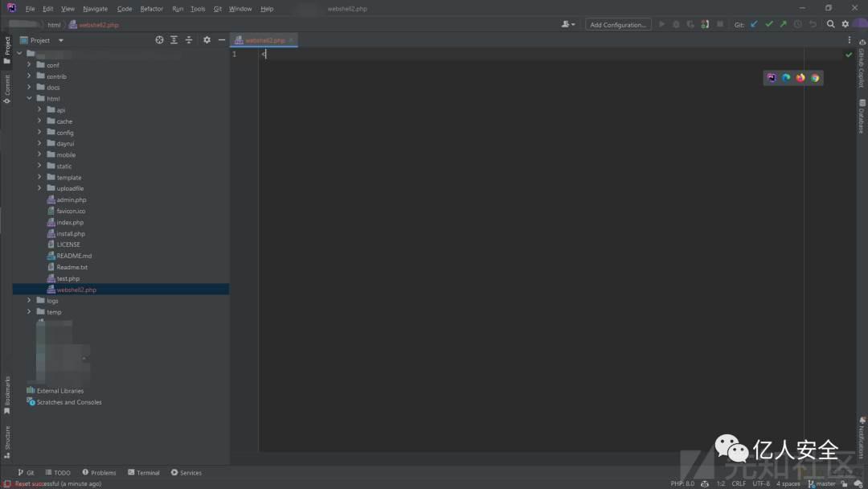
Task: Toggle the Commit side panel
Action: tap(6, 89)
